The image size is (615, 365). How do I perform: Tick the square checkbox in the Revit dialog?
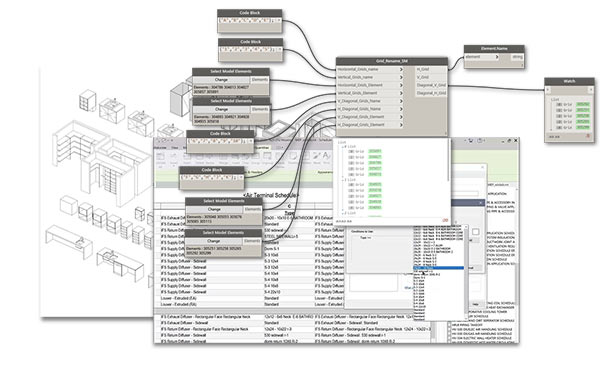[x=475, y=232]
